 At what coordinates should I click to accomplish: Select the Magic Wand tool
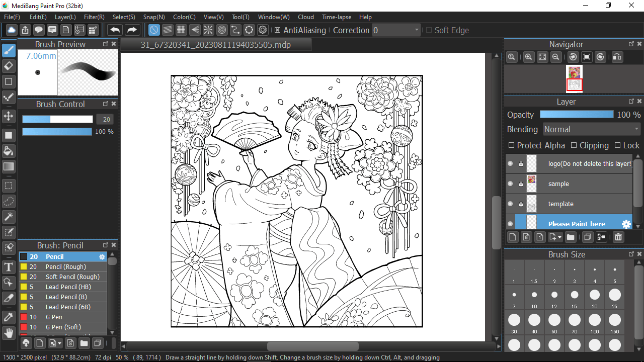click(9, 217)
